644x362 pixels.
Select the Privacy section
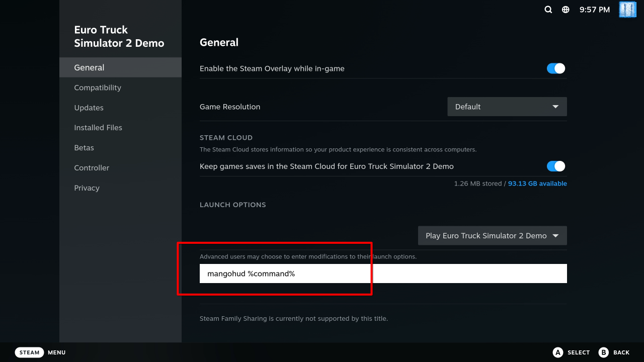[x=120, y=188]
